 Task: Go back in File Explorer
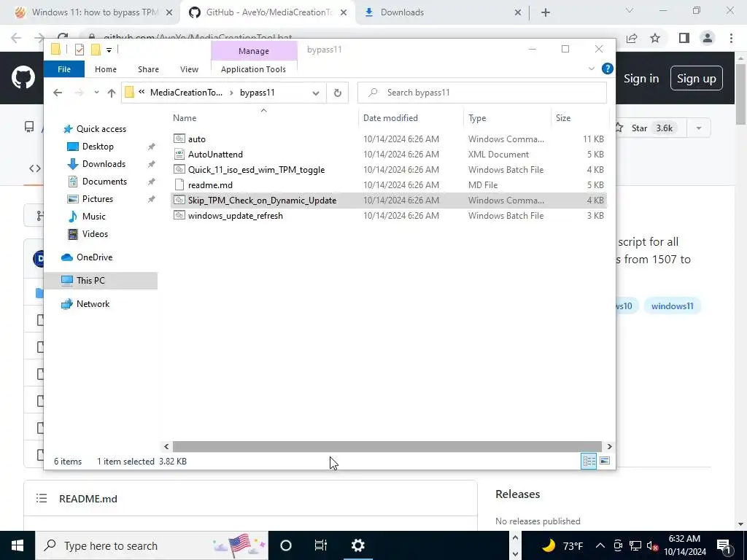pyautogui.click(x=58, y=93)
